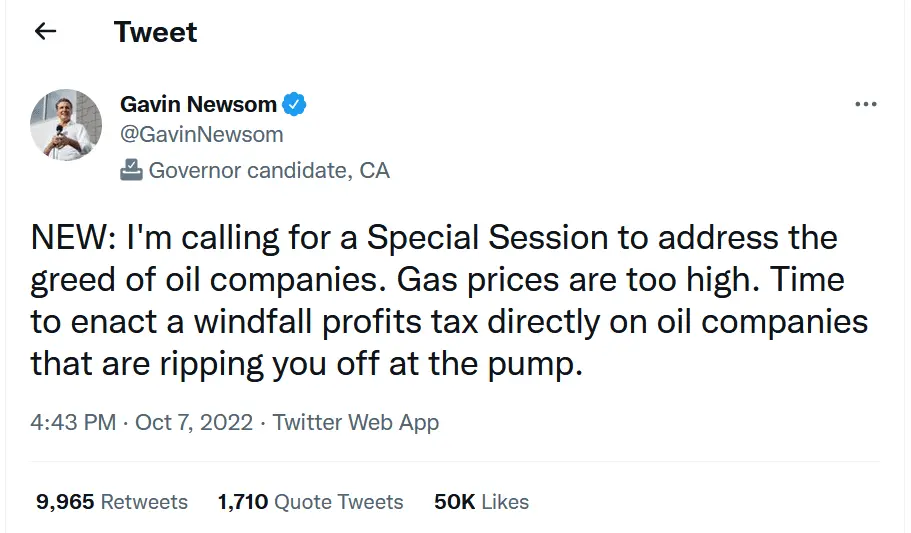Screen dimensions: 911x533
Task: Click the 4:43 PM timestamp
Action: point(73,422)
